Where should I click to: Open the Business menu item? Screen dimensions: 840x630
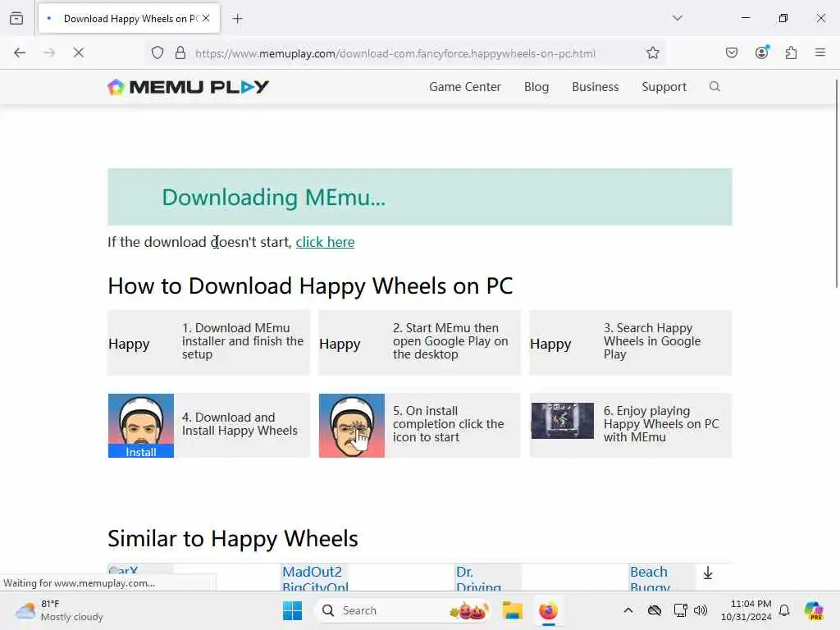pos(596,87)
